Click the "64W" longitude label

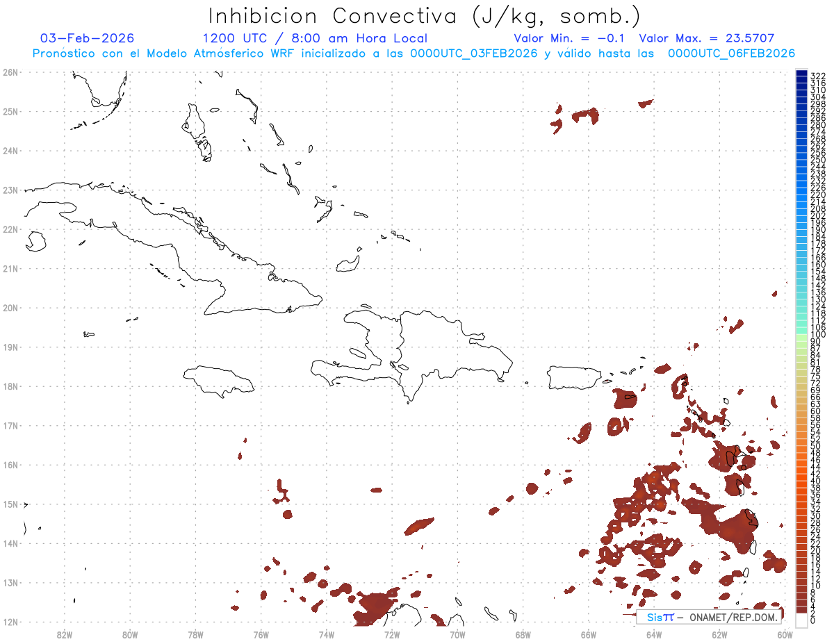coord(654,634)
